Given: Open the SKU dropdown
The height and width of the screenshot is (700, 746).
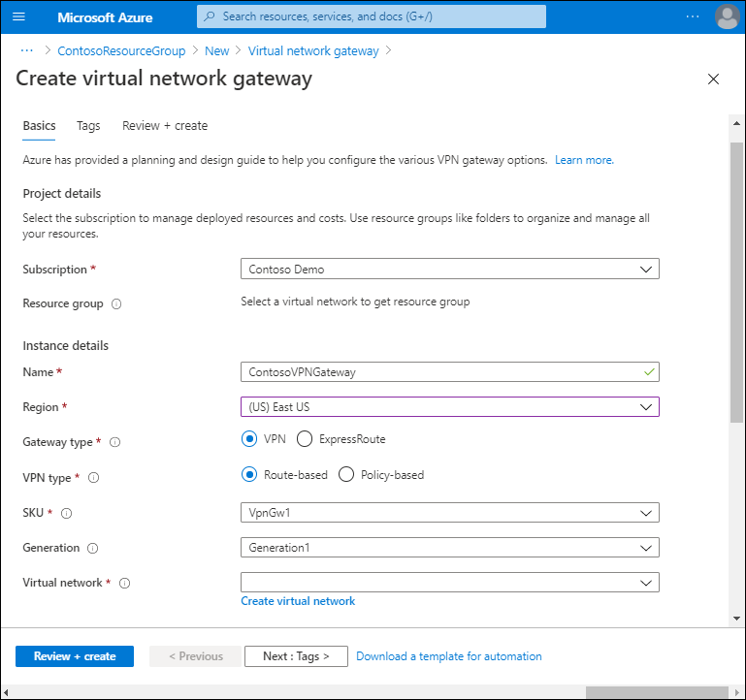Looking at the screenshot, I should pyautogui.click(x=449, y=513).
